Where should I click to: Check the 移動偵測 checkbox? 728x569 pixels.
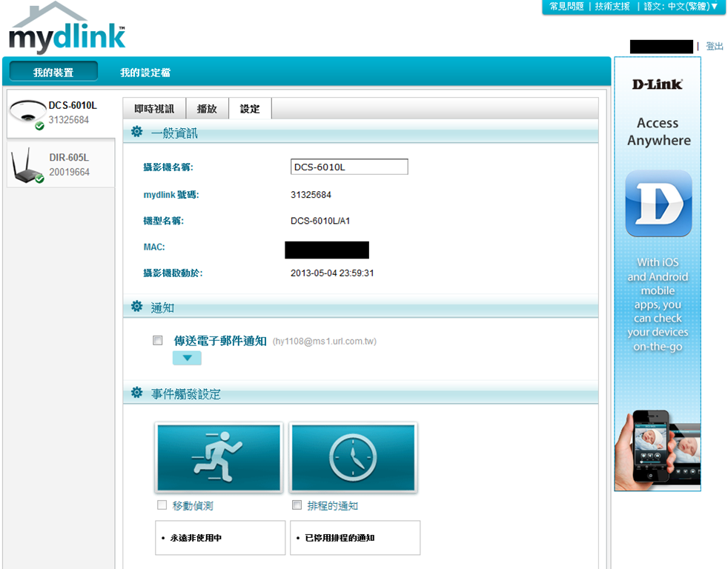pyautogui.click(x=162, y=505)
